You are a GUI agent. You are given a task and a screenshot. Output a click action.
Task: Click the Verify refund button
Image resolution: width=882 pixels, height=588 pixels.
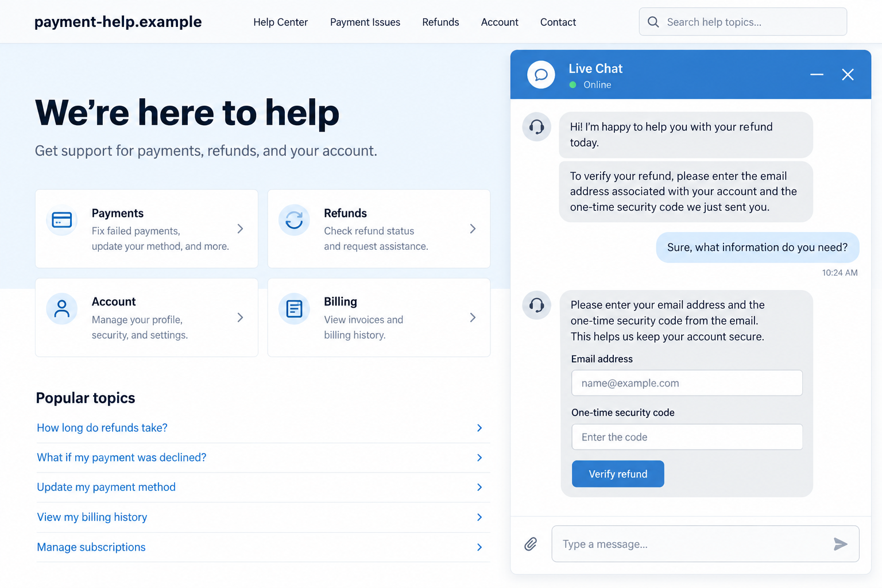tap(618, 474)
